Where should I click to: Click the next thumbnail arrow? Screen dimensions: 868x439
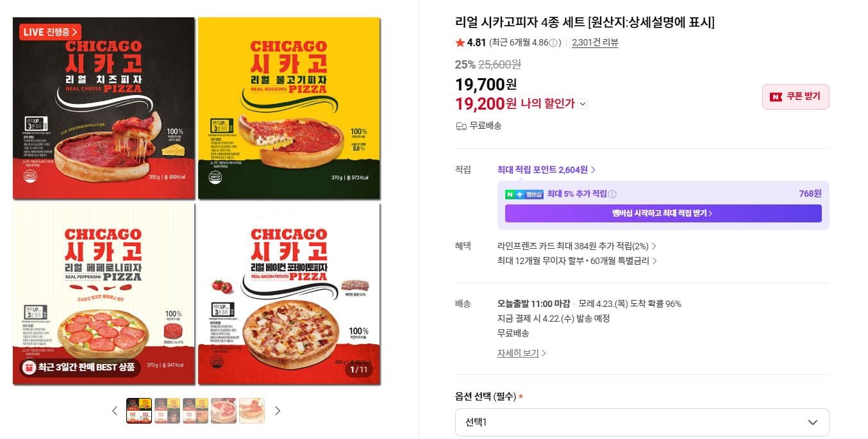pyautogui.click(x=278, y=411)
